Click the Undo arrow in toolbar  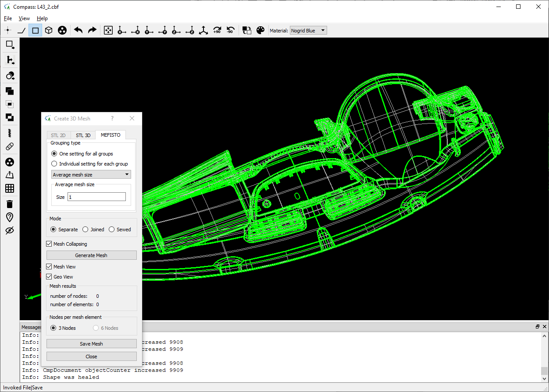coord(78,30)
